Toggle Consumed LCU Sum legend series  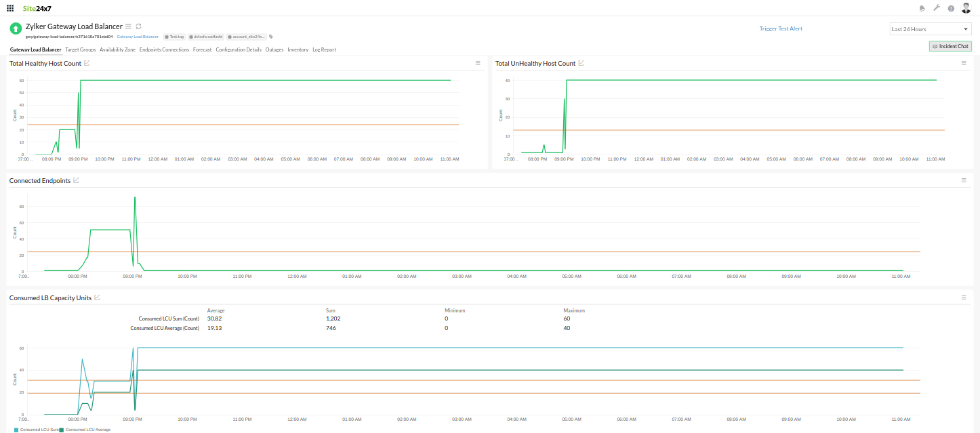click(36, 430)
